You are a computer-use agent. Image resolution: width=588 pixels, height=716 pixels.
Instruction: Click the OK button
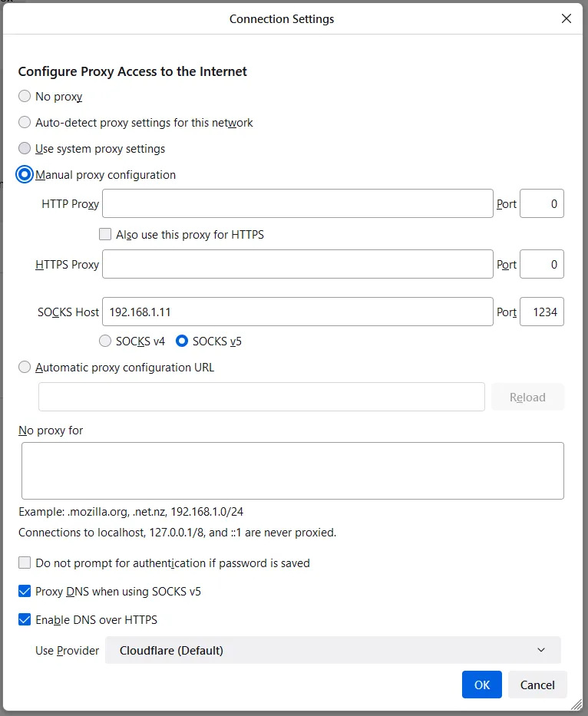click(x=481, y=685)
